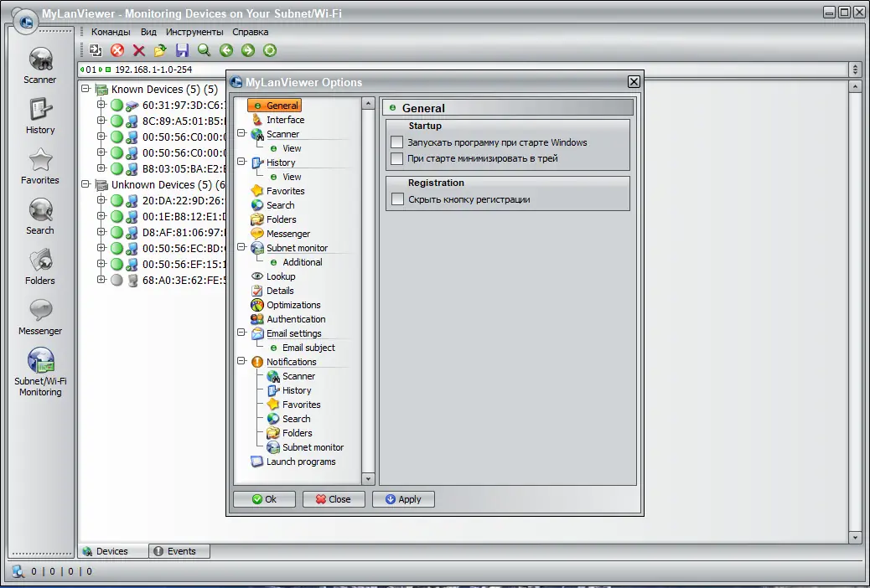The width and height of the screenshot is (870, 588).
Task: Open Search in the left sidebar
Action: (x=40, y=216)
